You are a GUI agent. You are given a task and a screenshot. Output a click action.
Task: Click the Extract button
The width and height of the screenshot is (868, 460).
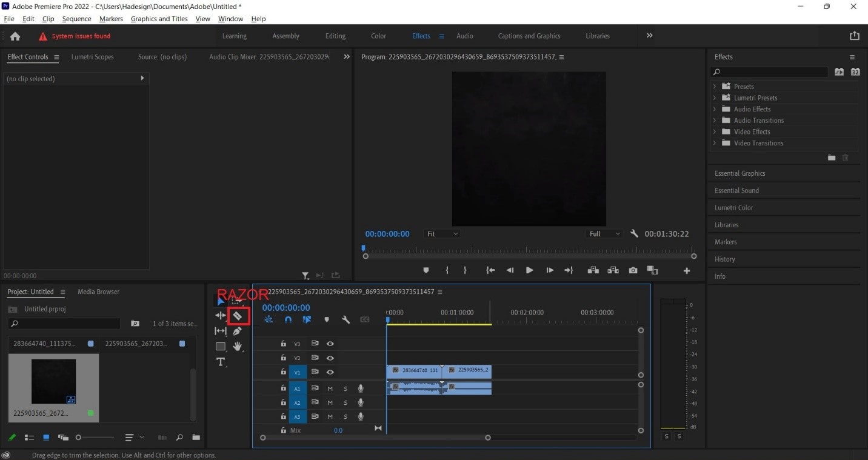(x=613, y=270)
